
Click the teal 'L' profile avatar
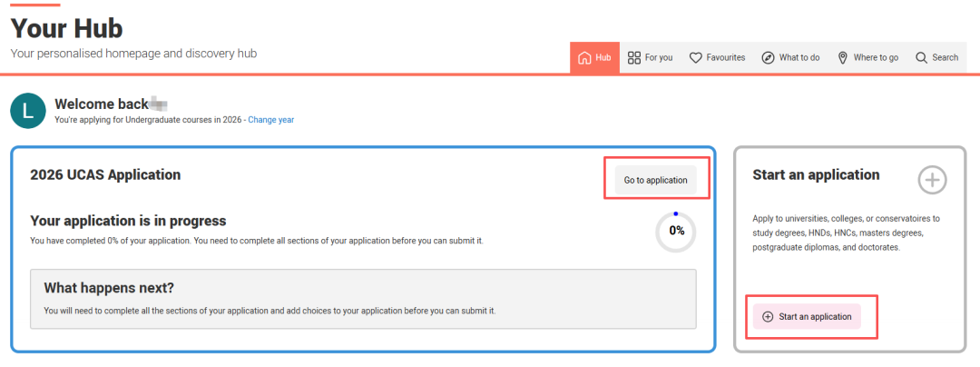[x=28, y=111]
